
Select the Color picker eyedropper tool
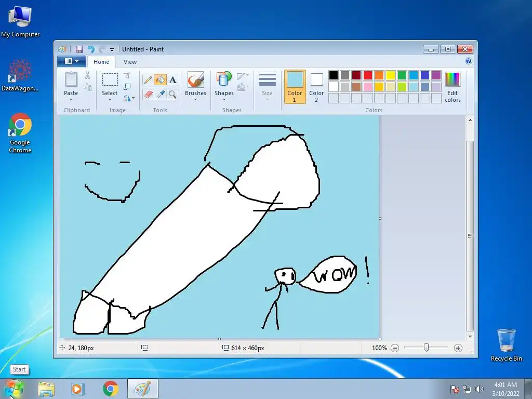click(160, 94)
